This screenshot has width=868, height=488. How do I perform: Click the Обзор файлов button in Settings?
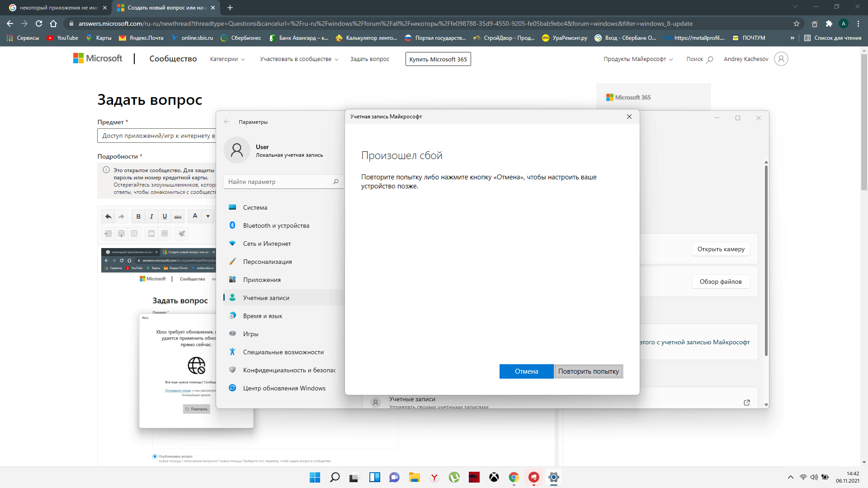pos(721,282)
